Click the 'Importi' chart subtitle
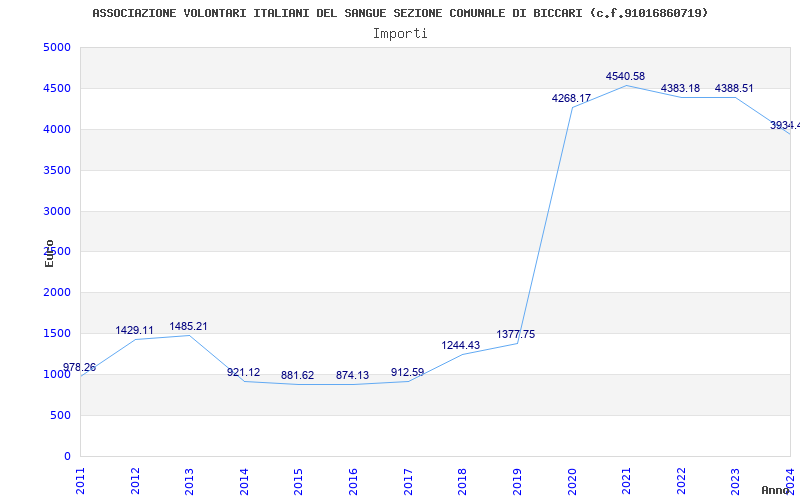The image size is (800, 500). [400, 33]
